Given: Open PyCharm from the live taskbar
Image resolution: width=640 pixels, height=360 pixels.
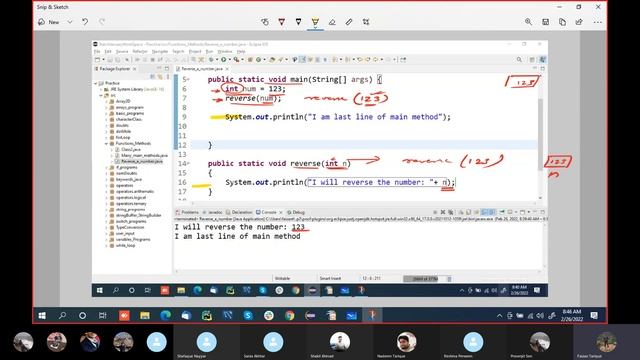Looking at the screenshot, I should coord(207,315).
